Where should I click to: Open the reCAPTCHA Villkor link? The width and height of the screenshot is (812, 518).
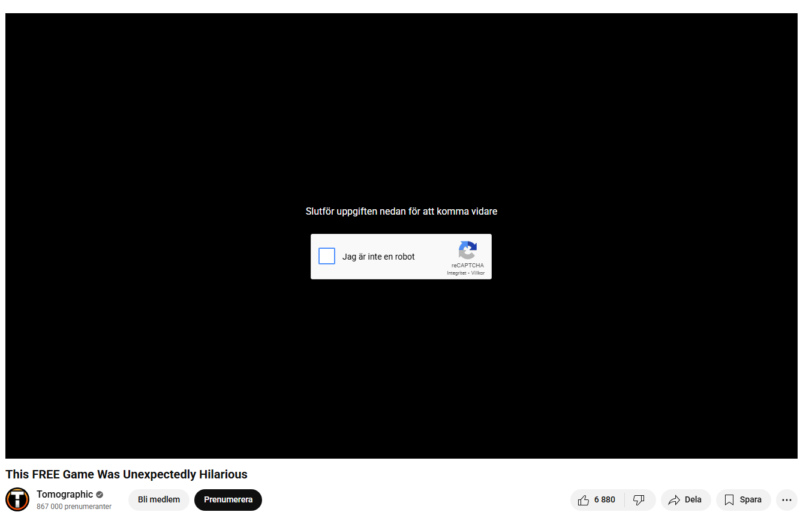(478, 273)
